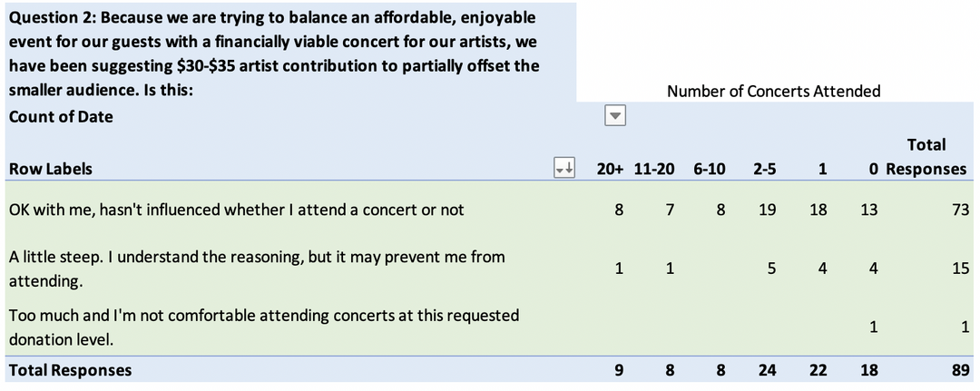Select the 'Total Responses' row label at the bottom
This screenshot has height=391, width=980.
(x=70, y=370)
